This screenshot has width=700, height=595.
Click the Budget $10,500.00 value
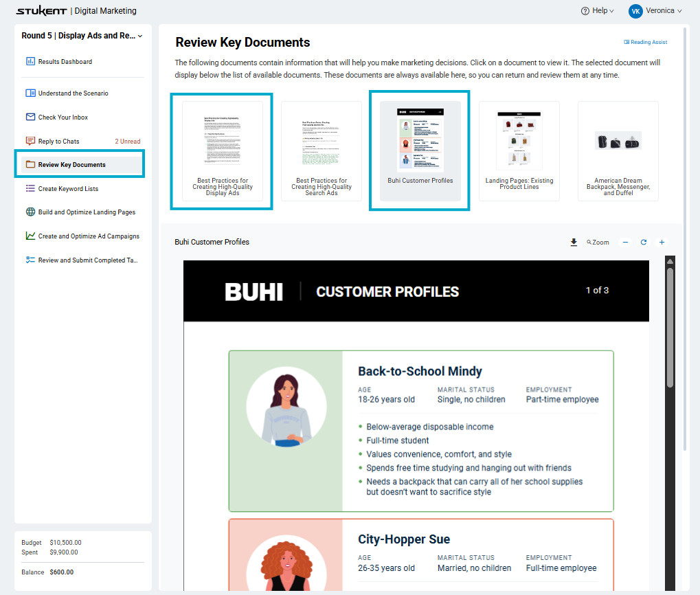(66, 543)
